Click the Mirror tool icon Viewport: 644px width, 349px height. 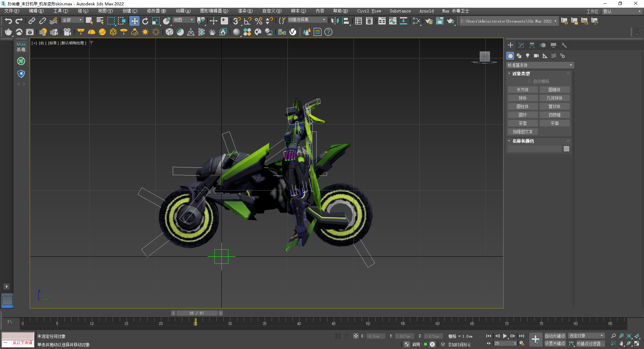[335, 21]
